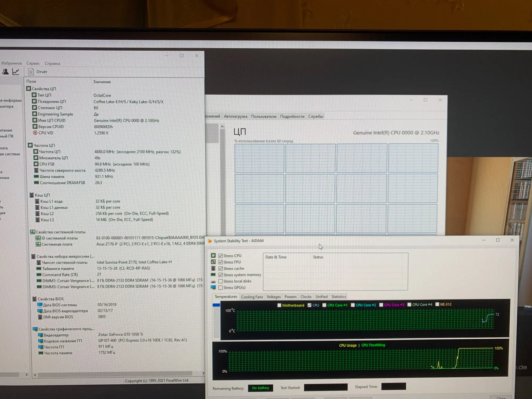Switch to the Statistics tab
Screen dimensions: 532x399
coord(338,297)
